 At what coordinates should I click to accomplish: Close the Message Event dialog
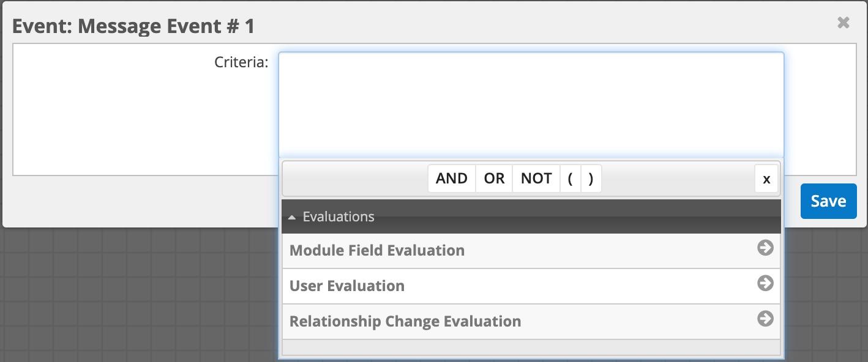843,23
